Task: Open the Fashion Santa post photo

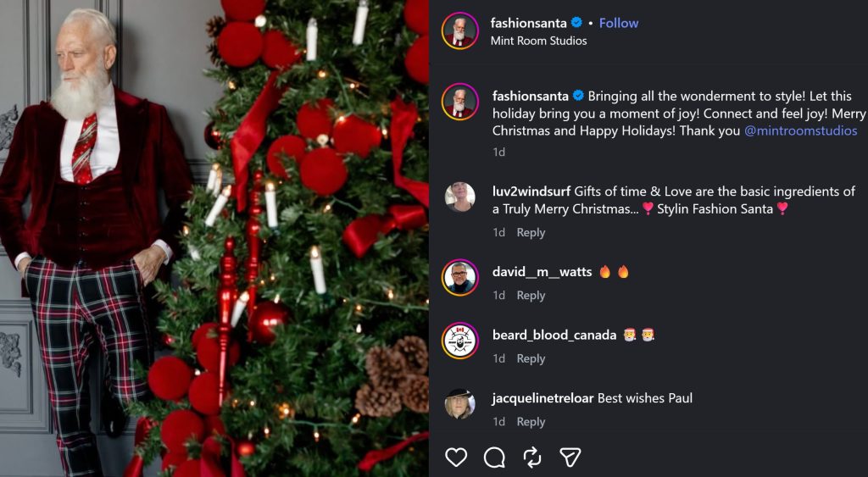Action: (x=214, y=238)
